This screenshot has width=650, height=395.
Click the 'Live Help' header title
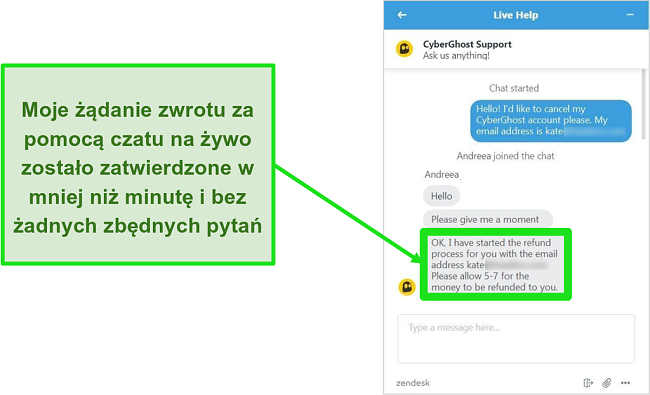click(x=515, y=15)
